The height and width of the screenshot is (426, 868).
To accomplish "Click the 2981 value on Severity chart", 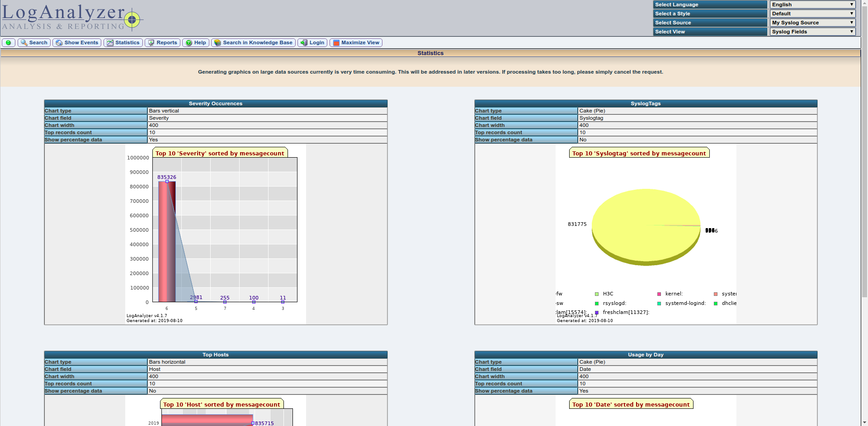I will [196, 297].
